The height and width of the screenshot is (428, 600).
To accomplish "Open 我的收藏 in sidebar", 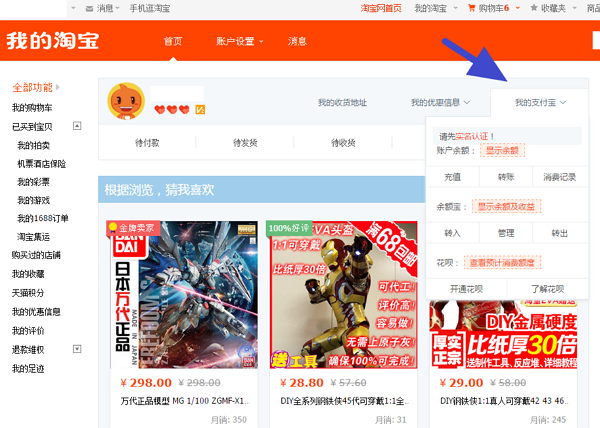I will coord(28,274).
